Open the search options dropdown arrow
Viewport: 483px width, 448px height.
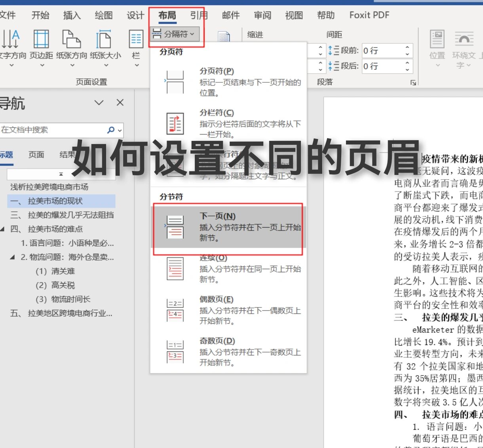[x=120, y=130]
